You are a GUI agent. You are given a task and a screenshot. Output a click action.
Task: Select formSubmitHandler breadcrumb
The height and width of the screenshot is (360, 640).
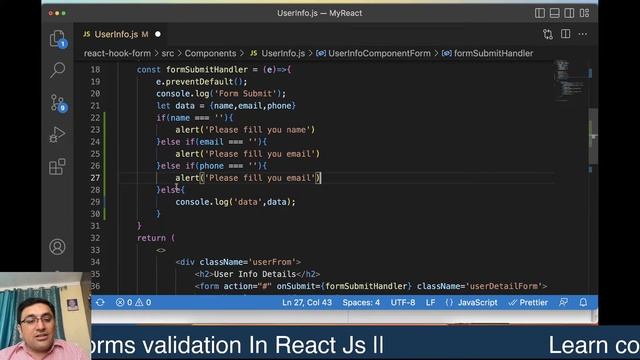[487, 53]
